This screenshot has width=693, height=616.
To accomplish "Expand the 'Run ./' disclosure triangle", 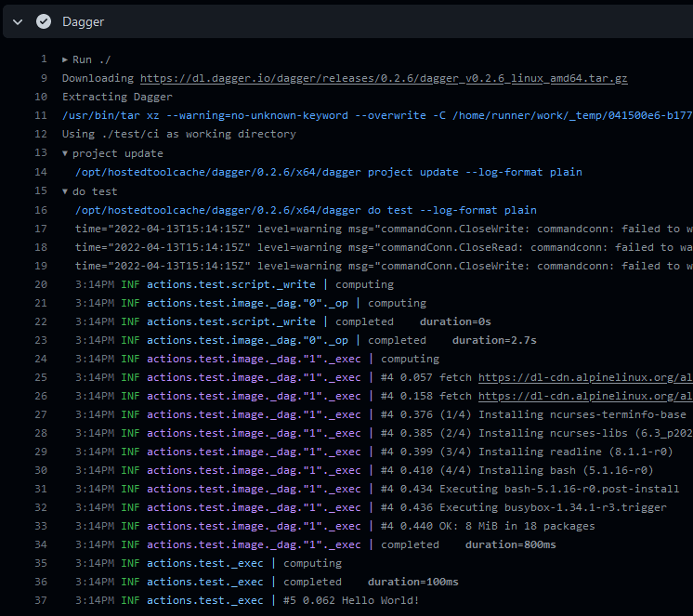I will click(x=66, y=59).
